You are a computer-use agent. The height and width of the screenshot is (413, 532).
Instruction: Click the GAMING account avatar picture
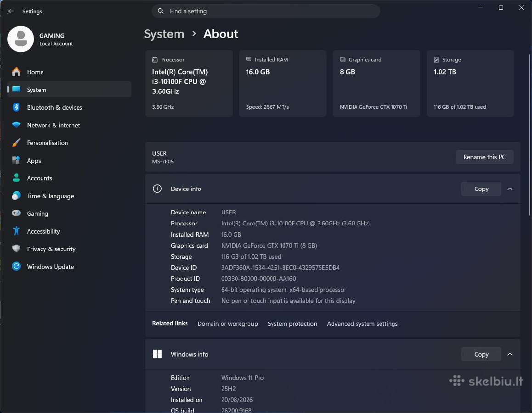pos(21,39)
